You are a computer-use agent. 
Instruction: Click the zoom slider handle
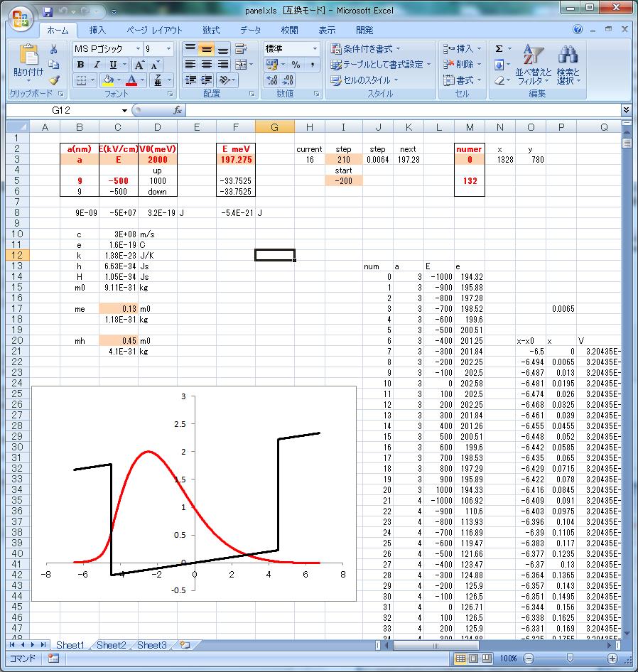pyautogui.click(x=569, y=659)
